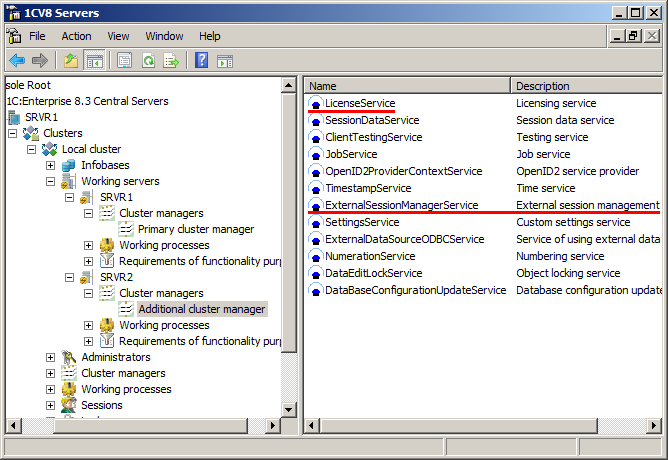The width and height of the screenshot is (668, 460).
Task: Click the Licensing service description cell
Action: click(556, 104)
